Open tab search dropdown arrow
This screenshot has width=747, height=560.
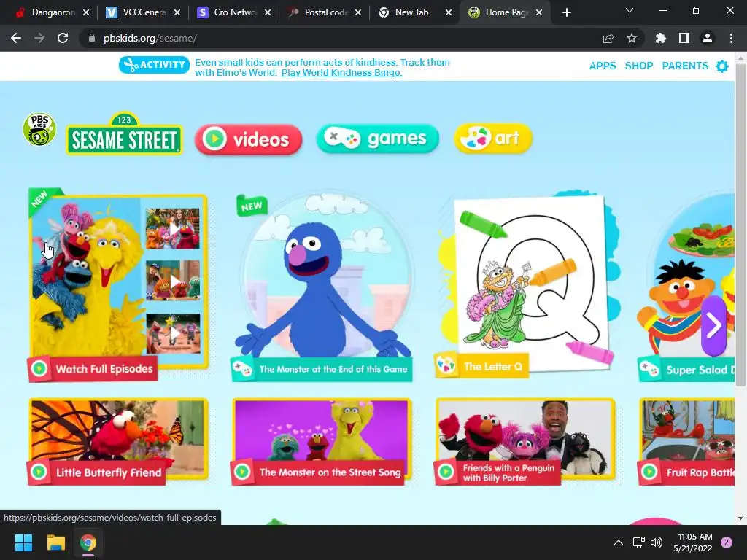630,10
